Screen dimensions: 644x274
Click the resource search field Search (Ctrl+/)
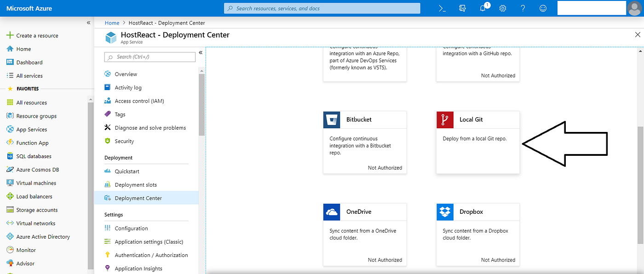pyautogui.click(x=149, y=57)
